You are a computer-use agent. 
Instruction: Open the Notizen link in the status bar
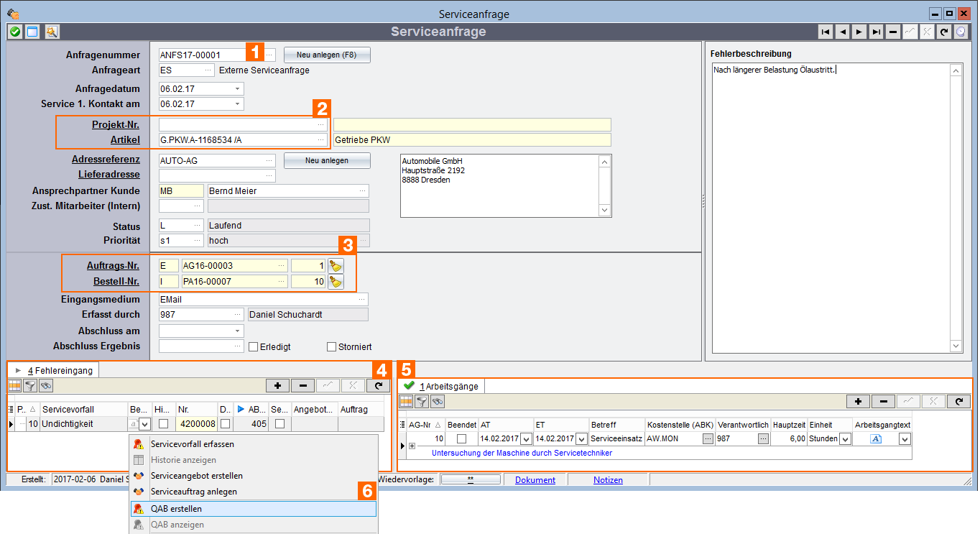(608, 480)
